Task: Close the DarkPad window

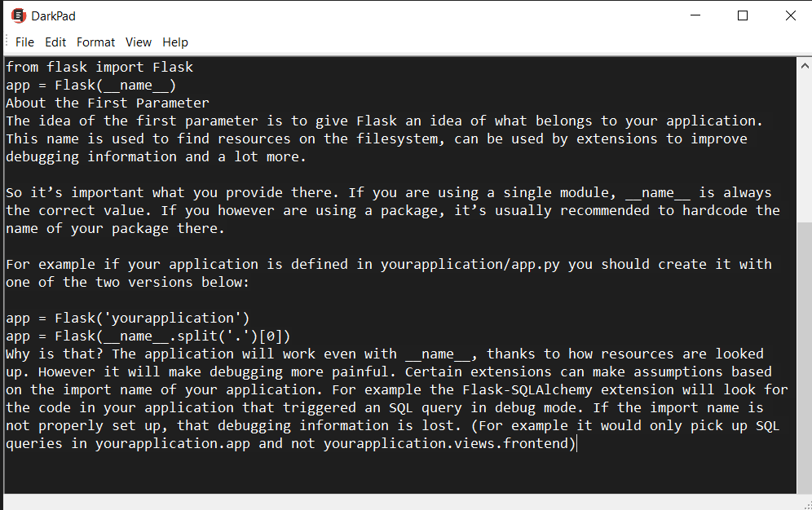Action: tap(790, 15)
